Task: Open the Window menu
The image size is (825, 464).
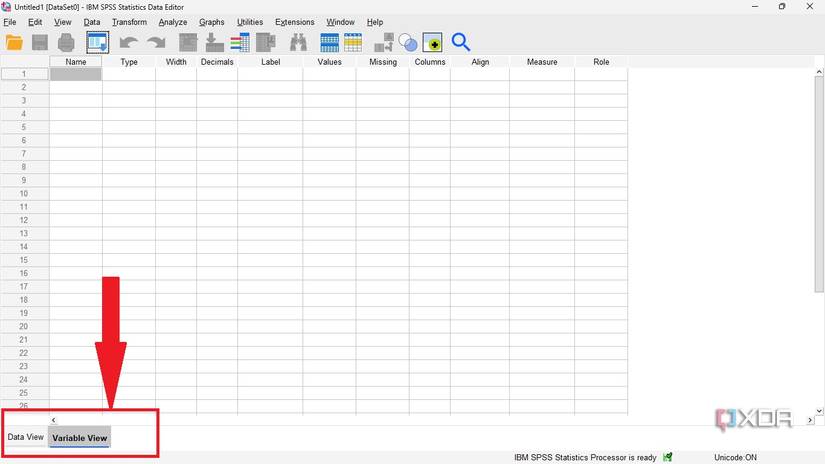Action: tap(340, 22)
